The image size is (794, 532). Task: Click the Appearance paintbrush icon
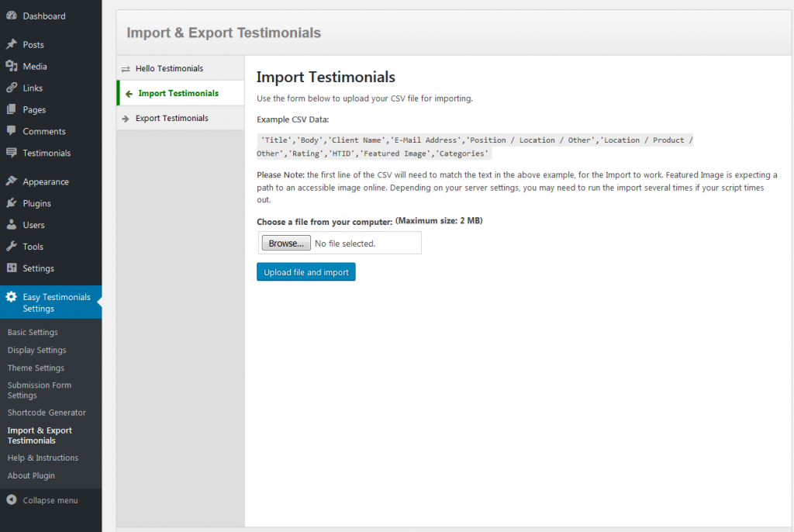pos(12,181)
